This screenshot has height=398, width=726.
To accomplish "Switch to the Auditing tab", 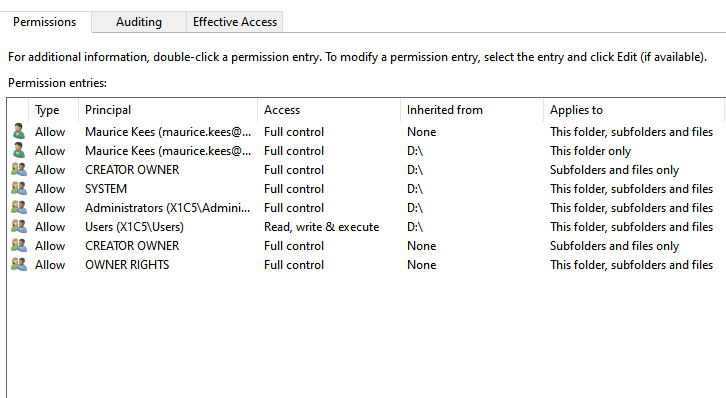I will pyautogui.click(x=139, y=22).
